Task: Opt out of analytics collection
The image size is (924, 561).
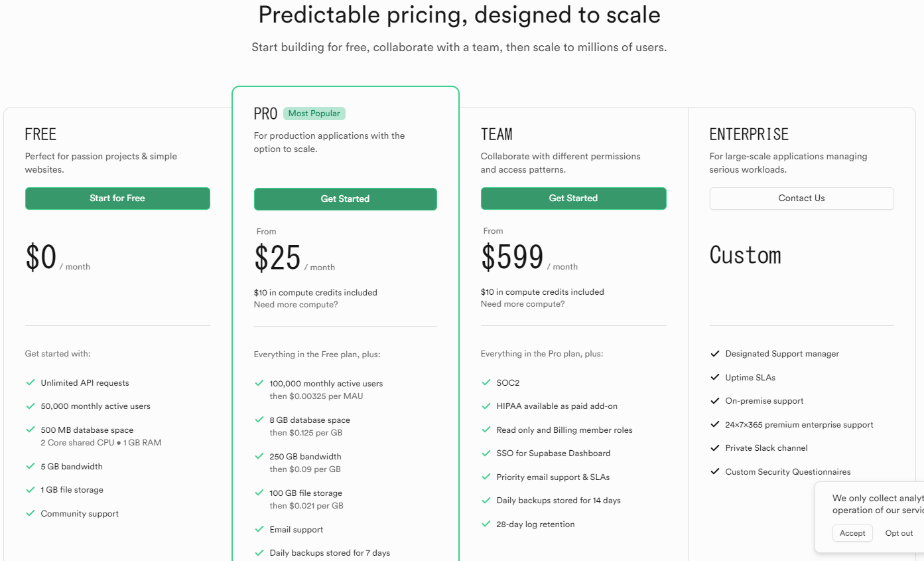Action: (899, 533)
